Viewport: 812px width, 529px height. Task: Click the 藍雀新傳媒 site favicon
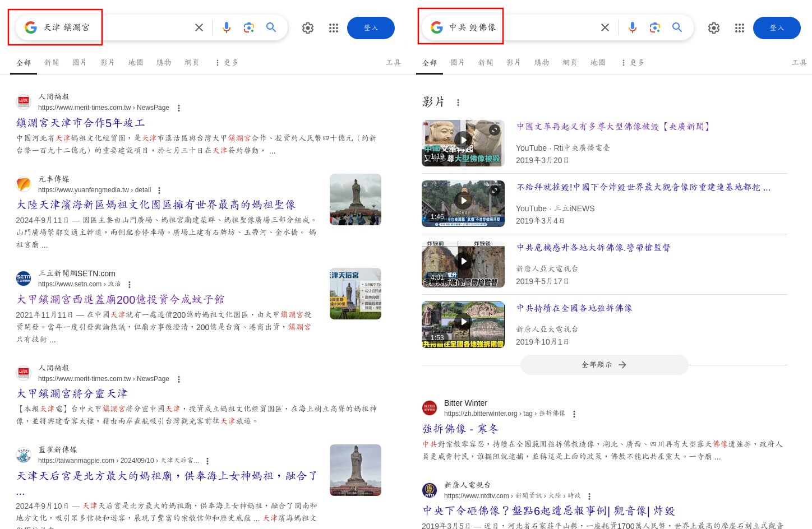tap(24, 455)
